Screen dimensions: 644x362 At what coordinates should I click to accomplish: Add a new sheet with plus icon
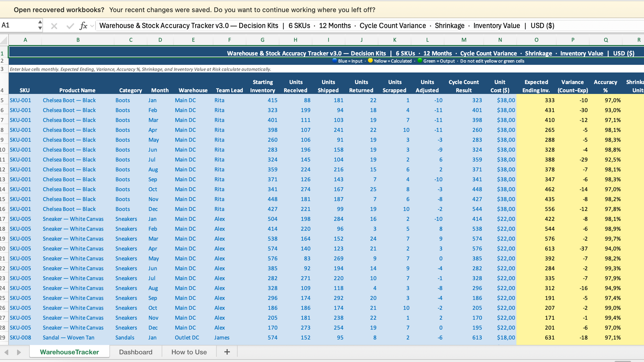click(227, 352)
